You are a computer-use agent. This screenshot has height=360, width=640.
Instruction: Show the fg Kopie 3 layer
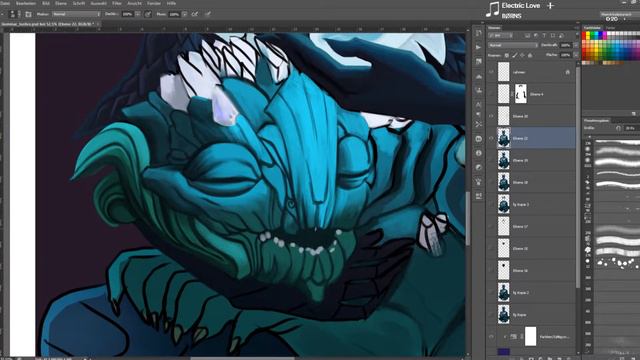(491, 204)
